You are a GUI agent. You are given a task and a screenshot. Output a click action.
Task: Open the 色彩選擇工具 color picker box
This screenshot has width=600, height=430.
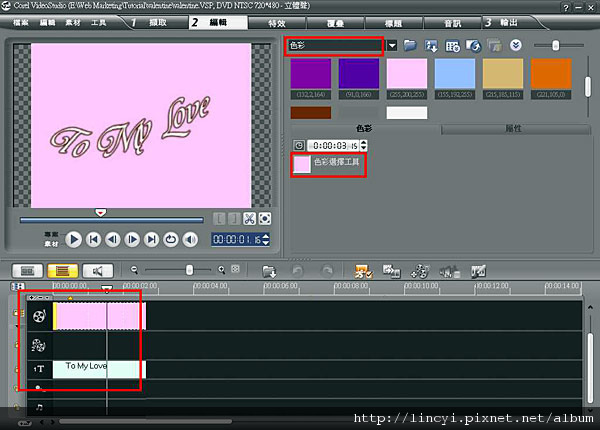[x=302, y=165]
